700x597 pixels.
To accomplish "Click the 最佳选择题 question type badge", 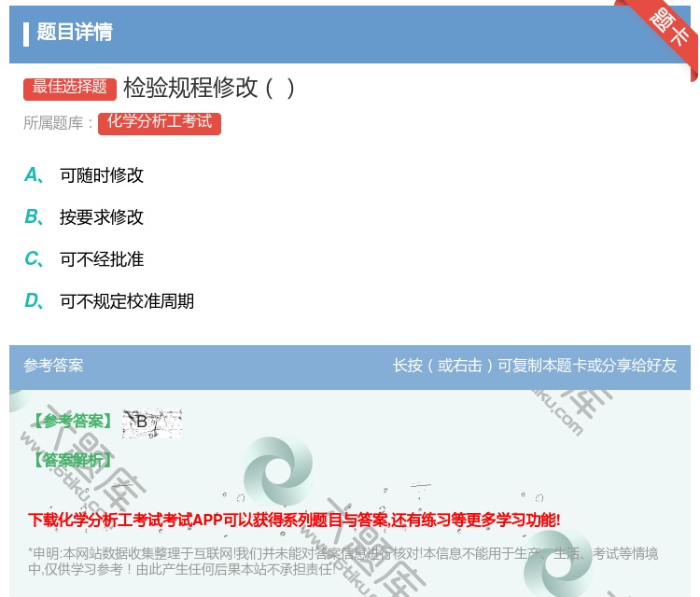I will click(70, 89).
